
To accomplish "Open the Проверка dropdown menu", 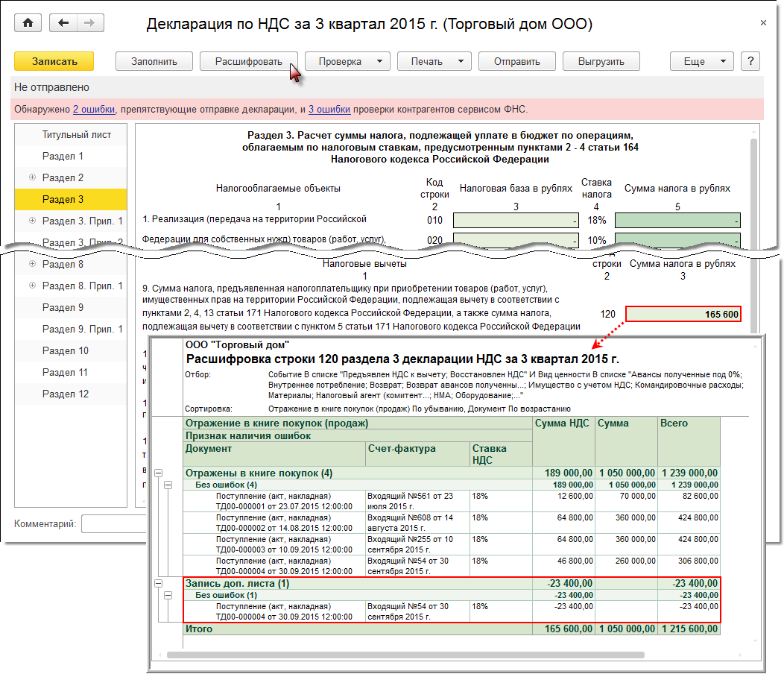I will coord(347,61).
